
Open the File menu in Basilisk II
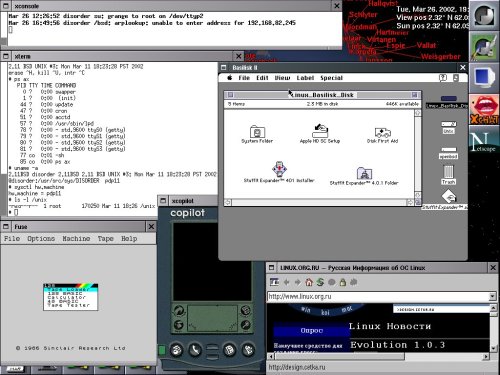coord(244,78)
